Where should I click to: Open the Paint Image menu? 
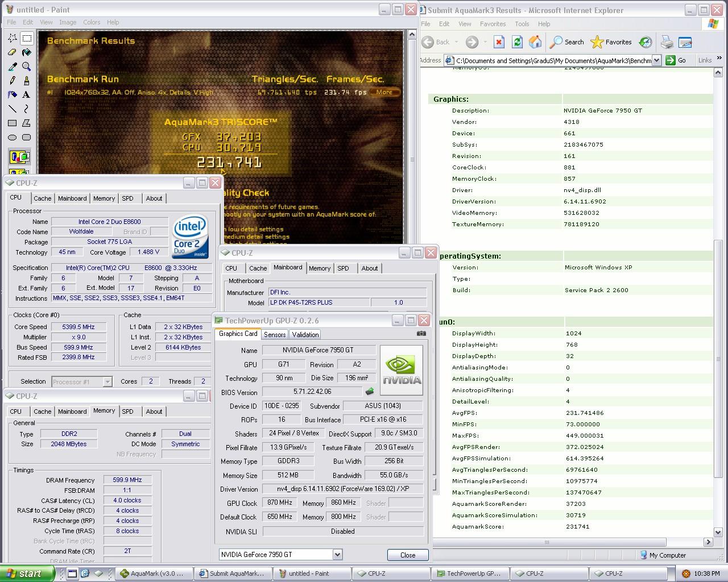68,22
